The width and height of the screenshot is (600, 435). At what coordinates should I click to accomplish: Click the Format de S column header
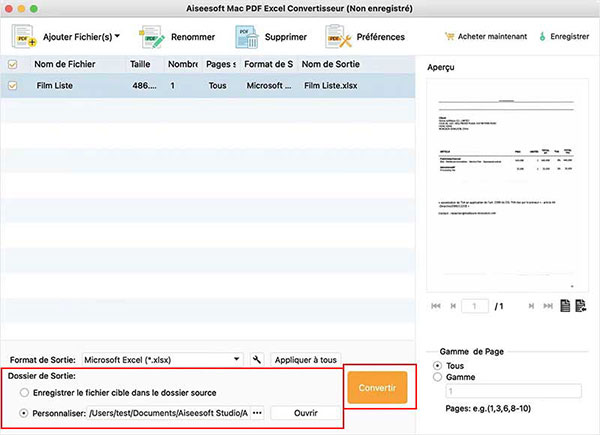(269, 64)
